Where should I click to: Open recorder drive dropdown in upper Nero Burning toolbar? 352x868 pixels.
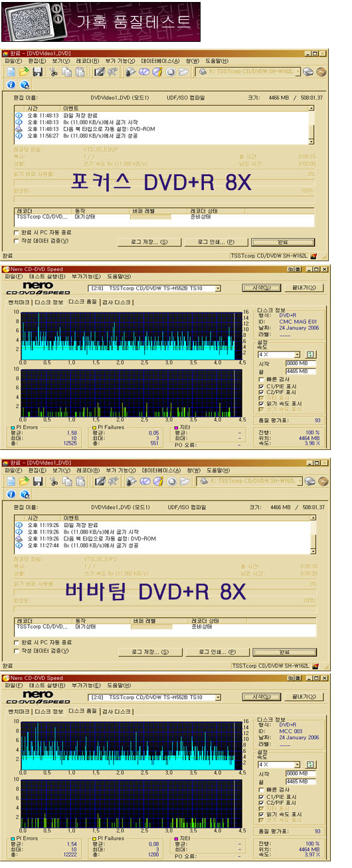click(x=298, y=71)
